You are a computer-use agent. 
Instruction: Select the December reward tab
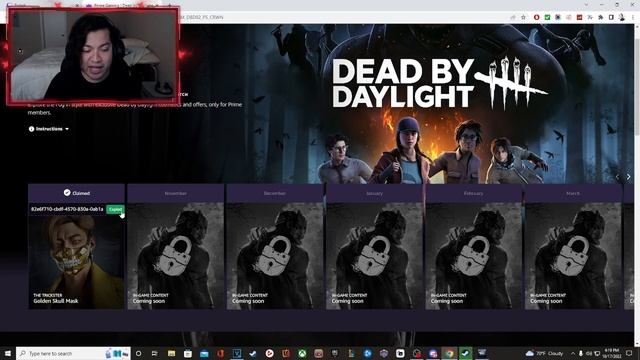click(x=275, y=193)
